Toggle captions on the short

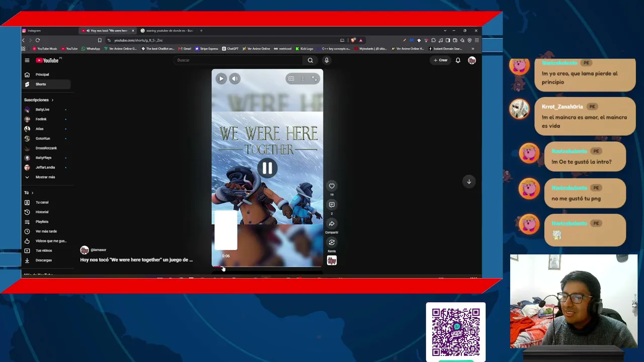(291, 78)
